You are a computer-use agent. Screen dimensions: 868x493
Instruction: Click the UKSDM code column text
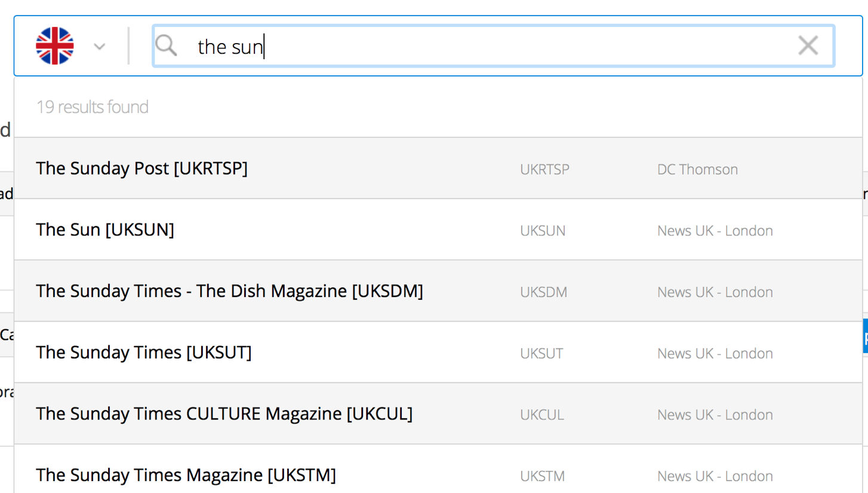[543, 292]
